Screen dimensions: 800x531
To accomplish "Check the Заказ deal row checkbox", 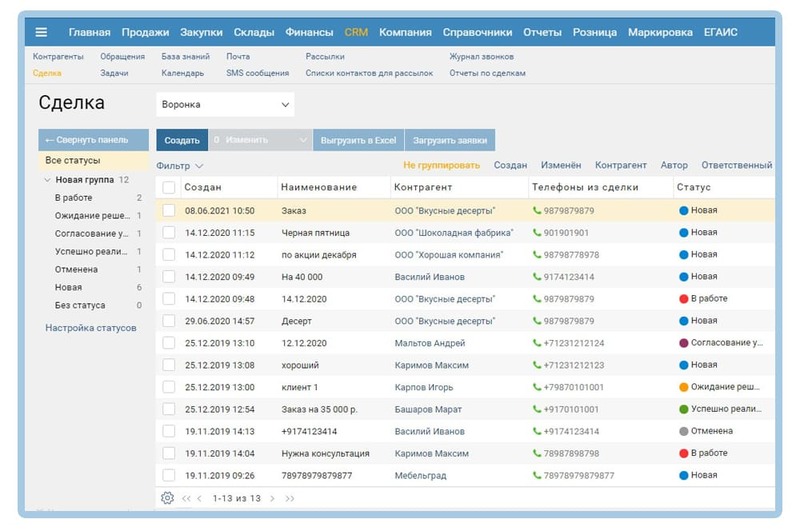I will pyautogui.click(x=169, y=210).
